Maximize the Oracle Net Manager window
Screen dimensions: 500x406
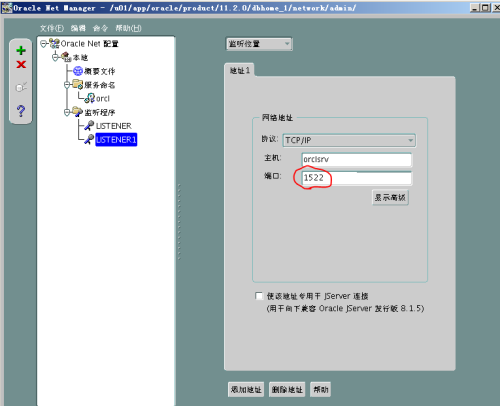pos(486,8)
